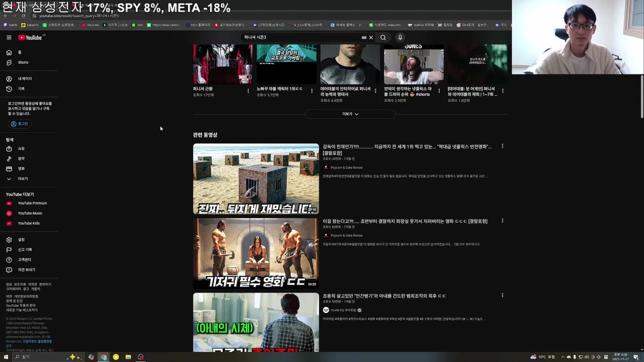This screenshot has height=362, width=644.
Task: Open the KBO 홈페이지 bookmark
Action: (198, 25)
